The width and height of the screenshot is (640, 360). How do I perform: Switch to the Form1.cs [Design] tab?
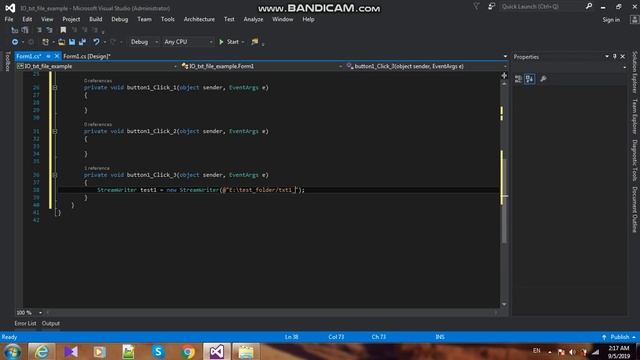pos(87,56)
